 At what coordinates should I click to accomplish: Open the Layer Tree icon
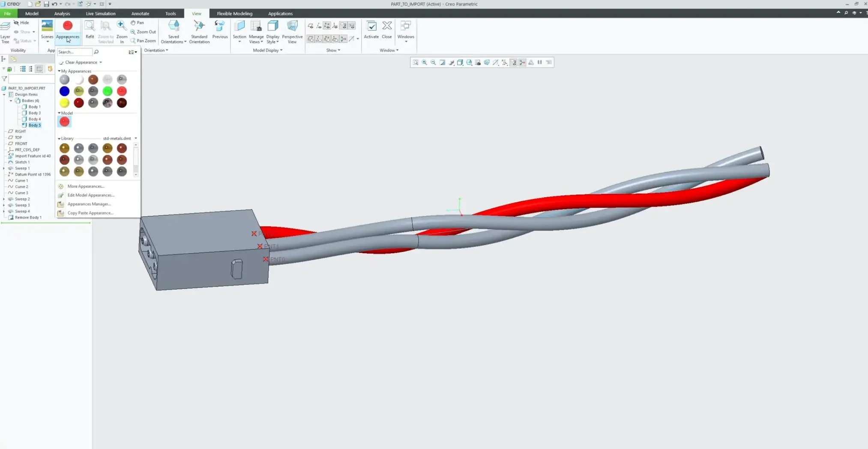coord(5,26)
